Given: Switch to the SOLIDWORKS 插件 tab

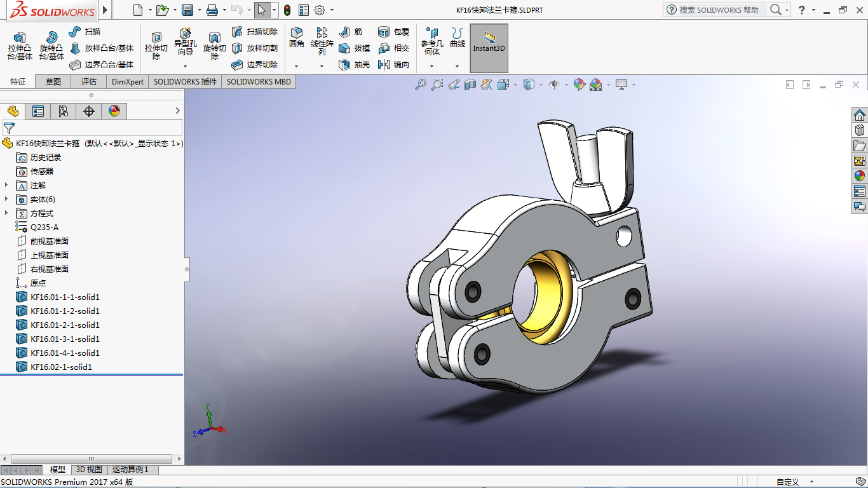Looking at the screenshot, I should click(185, 81).
